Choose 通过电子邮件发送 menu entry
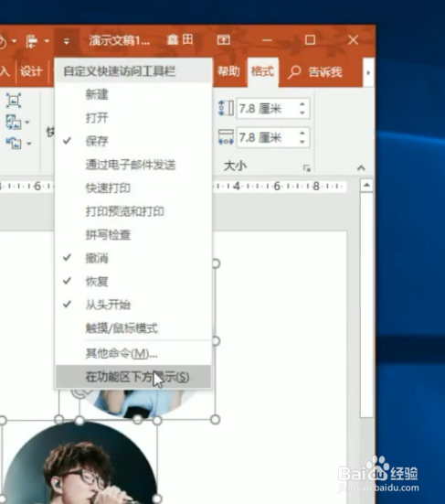This screenshot has height=504, width=445. pos(132,165)
